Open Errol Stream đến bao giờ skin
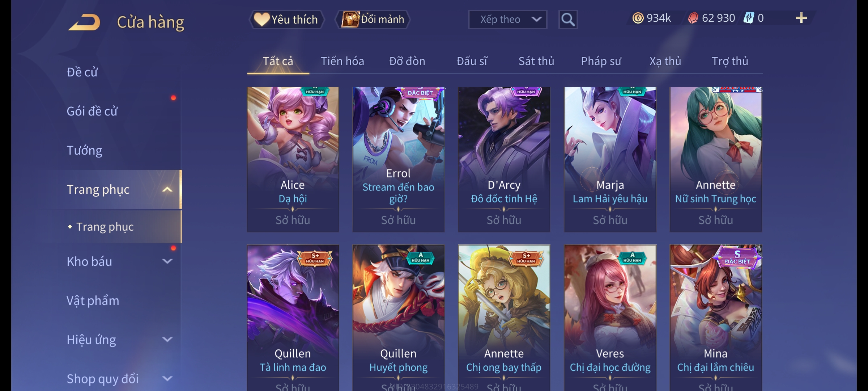This screenshot has height=391, width=868. (x=399, y=159)
